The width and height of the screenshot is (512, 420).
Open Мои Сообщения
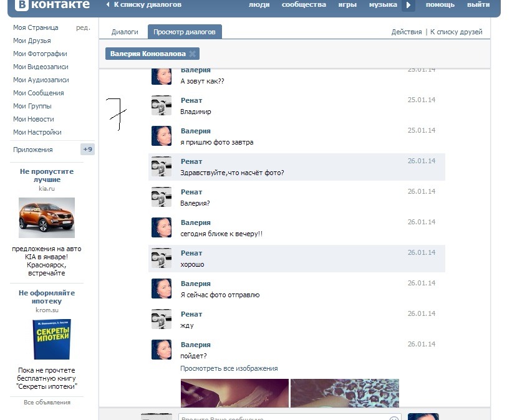coord(39,93)
